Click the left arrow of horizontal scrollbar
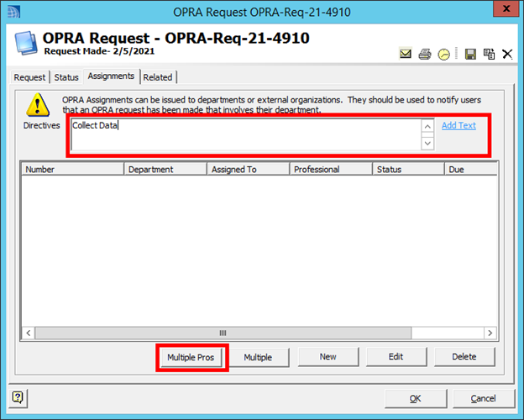The height and width of the screenshot is (420, 524). [29, 333]
